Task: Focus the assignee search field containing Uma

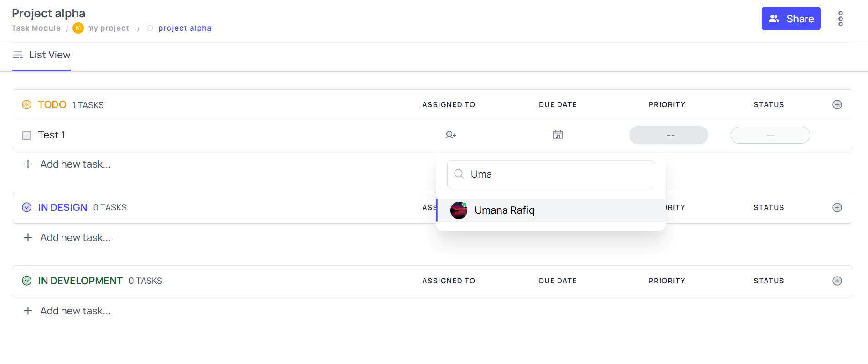Action: point(556,174)
